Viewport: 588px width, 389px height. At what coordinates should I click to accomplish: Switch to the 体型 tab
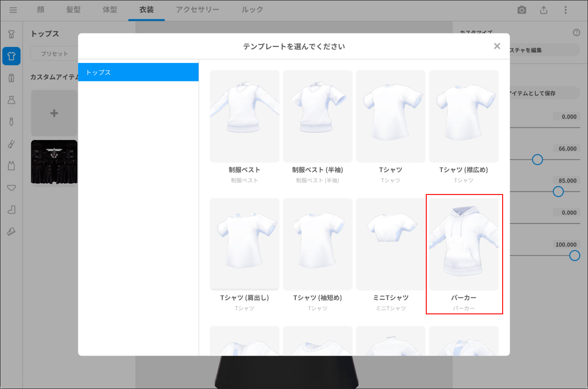pyautogui.click(x=110, y=10)
